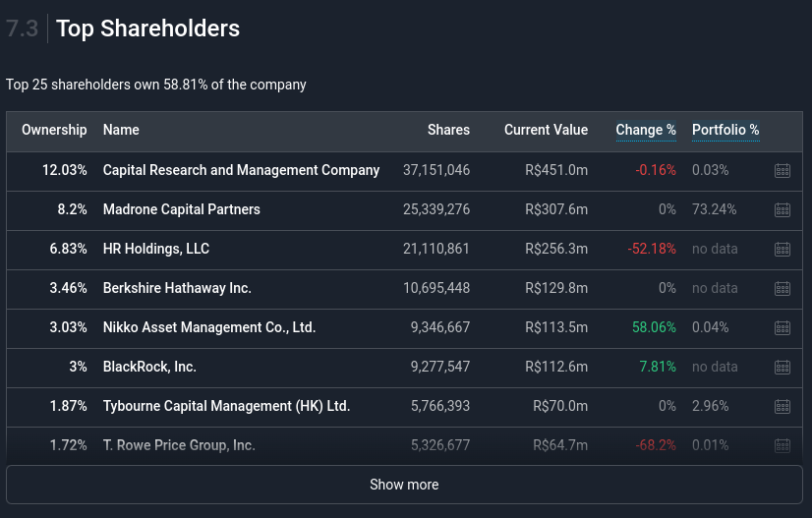The height and width of the screenshot is (518, 812).
Task: Click the section number 7.3
Action: tap(23, 29)
